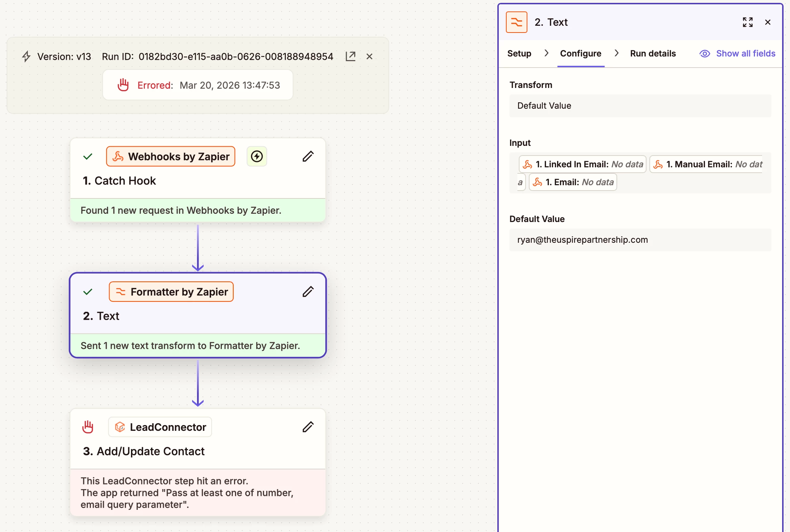The image size is (790, 532).
Task: Click the 1. Email input pill
Action: coord(573,182)
